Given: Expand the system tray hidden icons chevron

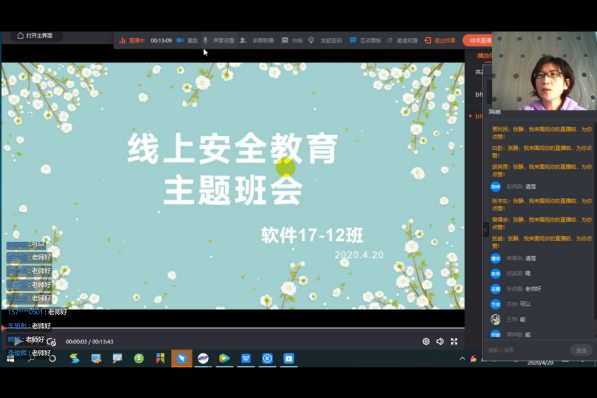Looking at the screenshot, I should coord(462,358).
